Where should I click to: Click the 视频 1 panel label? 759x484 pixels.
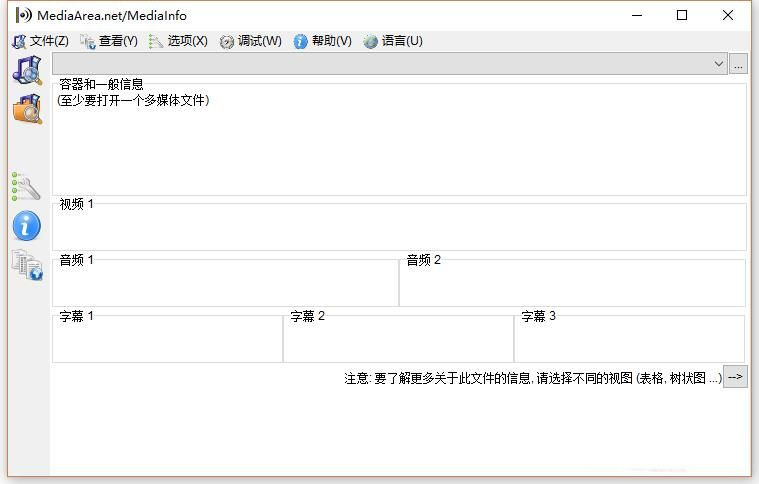tap(76, 204)
